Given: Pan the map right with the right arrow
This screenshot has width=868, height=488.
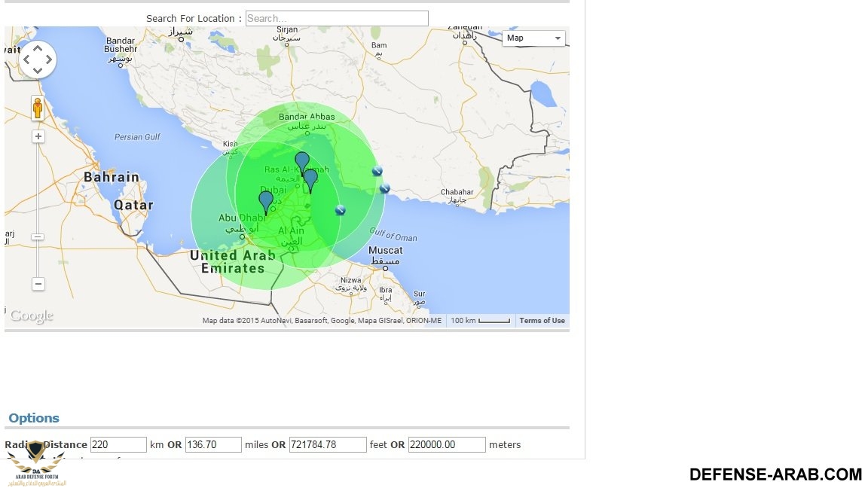Looking at the screenshot, I should coord(50,59).
